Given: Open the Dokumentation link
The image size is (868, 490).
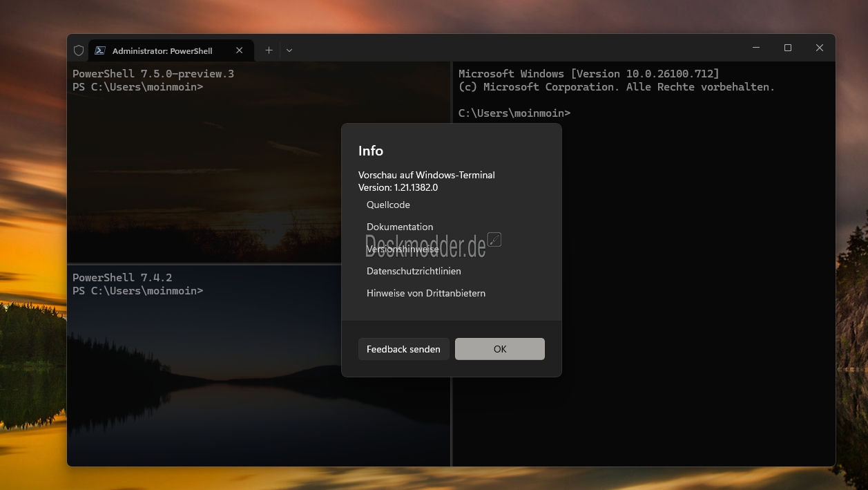Looking at the screenshot, I should tap(400, 227).
